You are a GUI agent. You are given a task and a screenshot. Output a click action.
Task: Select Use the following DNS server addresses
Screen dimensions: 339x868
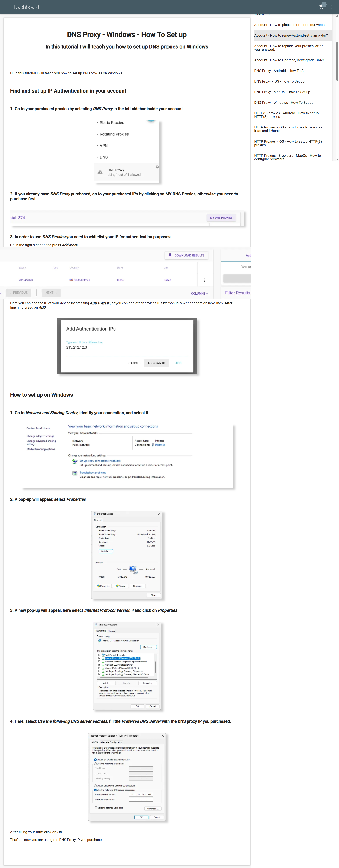95,790
